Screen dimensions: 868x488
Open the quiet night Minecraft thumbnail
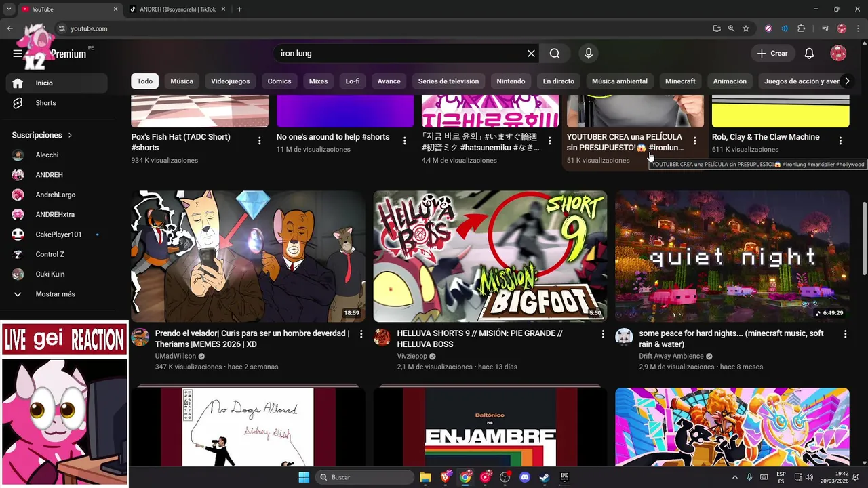tap(732, 256)
